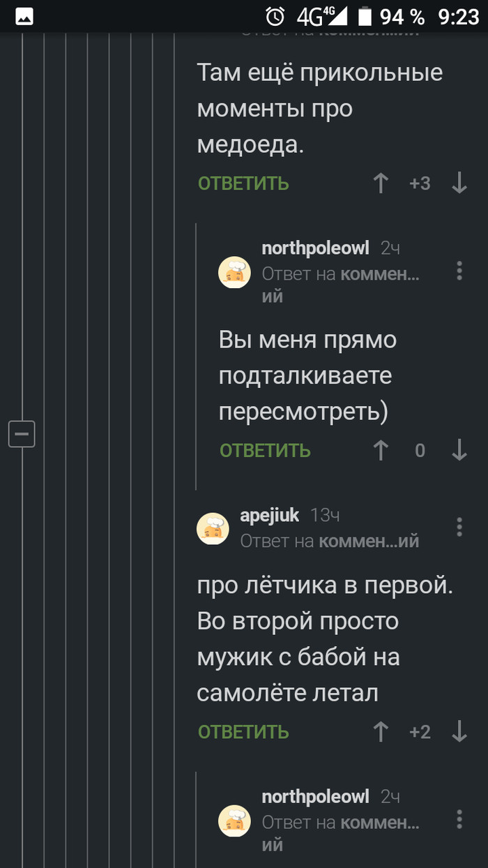Downvote the 'Вы меня прямо подталкиваете' comment

pos(459,451)
